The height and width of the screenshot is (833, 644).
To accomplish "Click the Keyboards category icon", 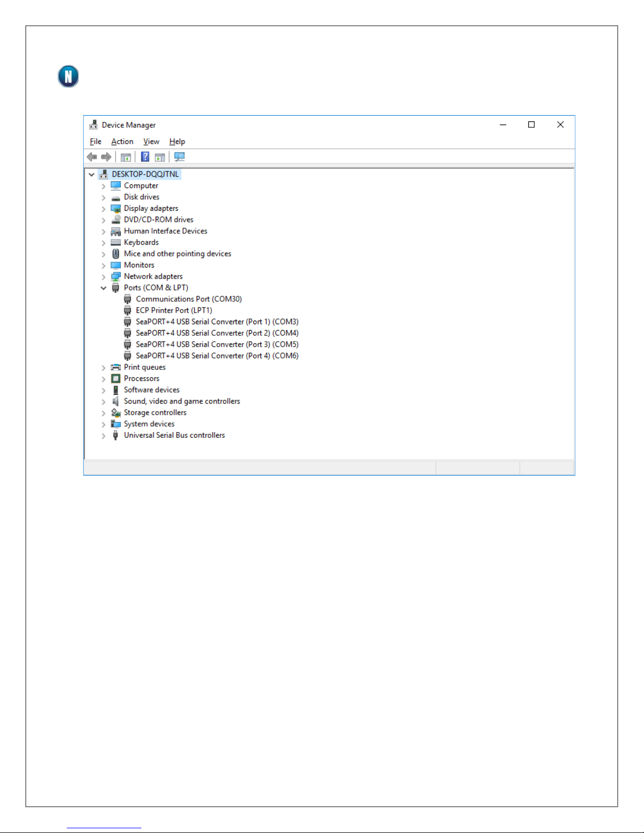I will click(116, 242).
